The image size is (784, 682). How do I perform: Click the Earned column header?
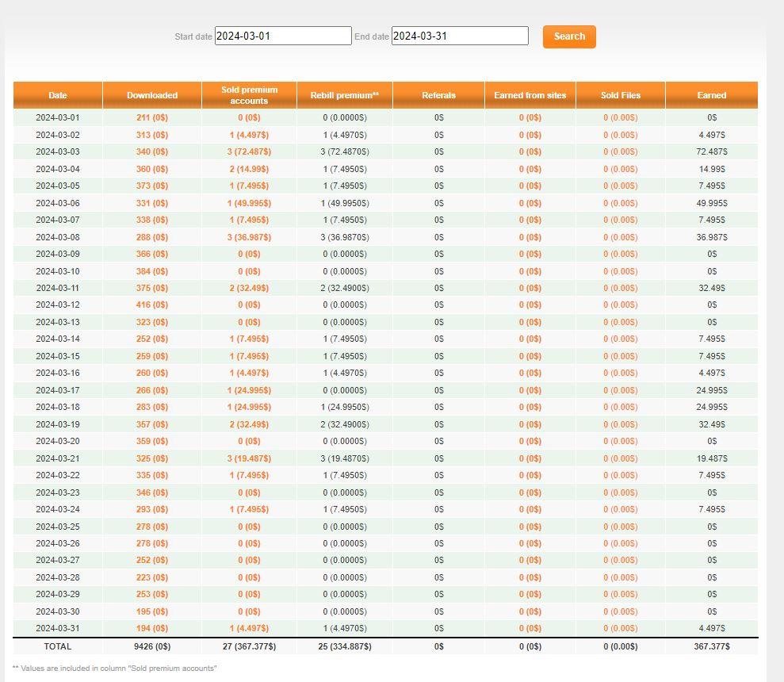tap(712, 95)
